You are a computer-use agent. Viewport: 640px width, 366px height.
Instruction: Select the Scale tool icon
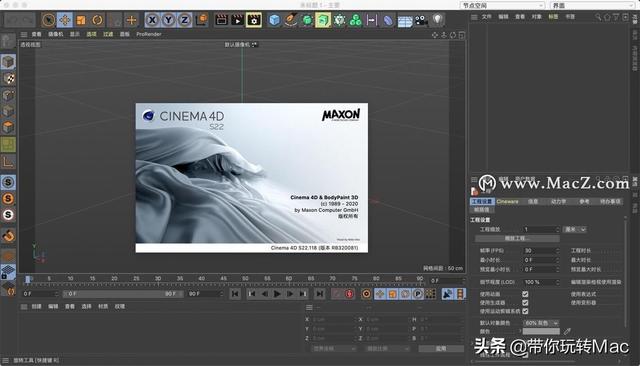(81, 20)
